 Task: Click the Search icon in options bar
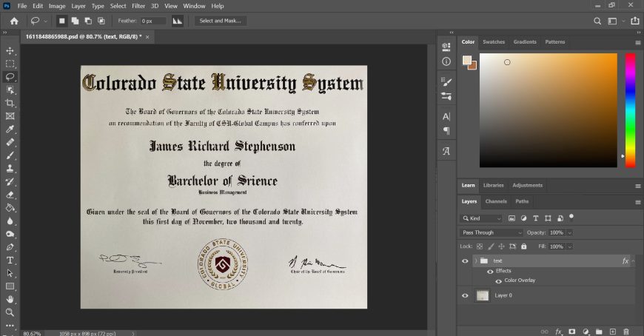pyautogui.click(x=597, y=21)
